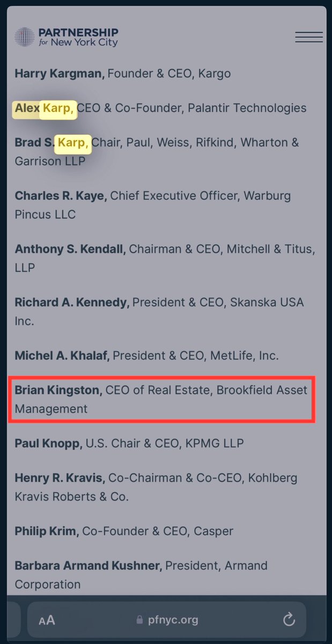Tap the reload page icon
332x644 pixels.
(x=289, y=620)
